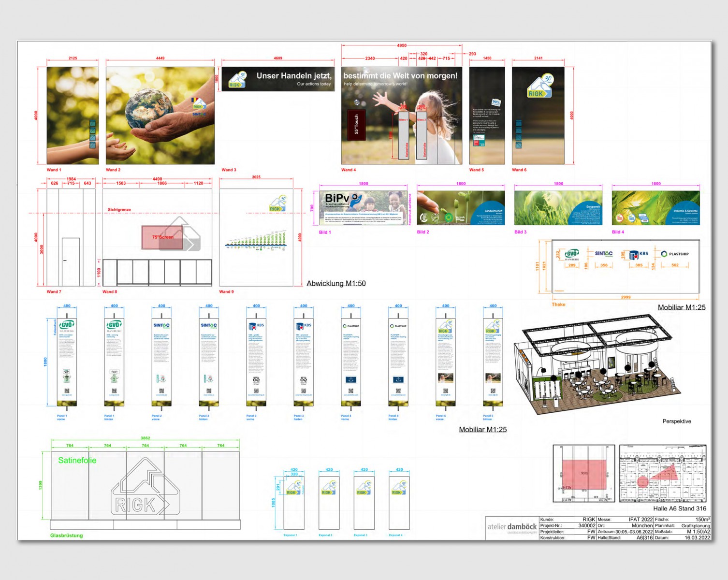The image size is (728, 580).
Task: Click the GVÖ Hamburg logo on the Theke
Action: click(x=572, y=255)
